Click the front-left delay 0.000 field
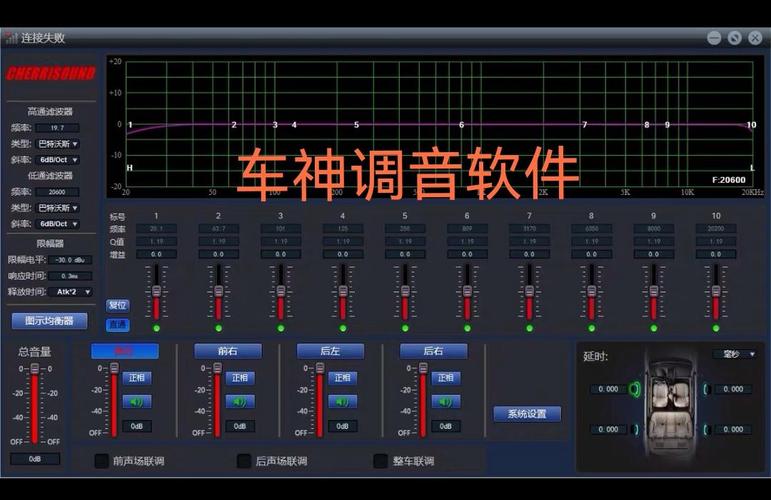Viewport: 771px width, 500px height. 608,389
